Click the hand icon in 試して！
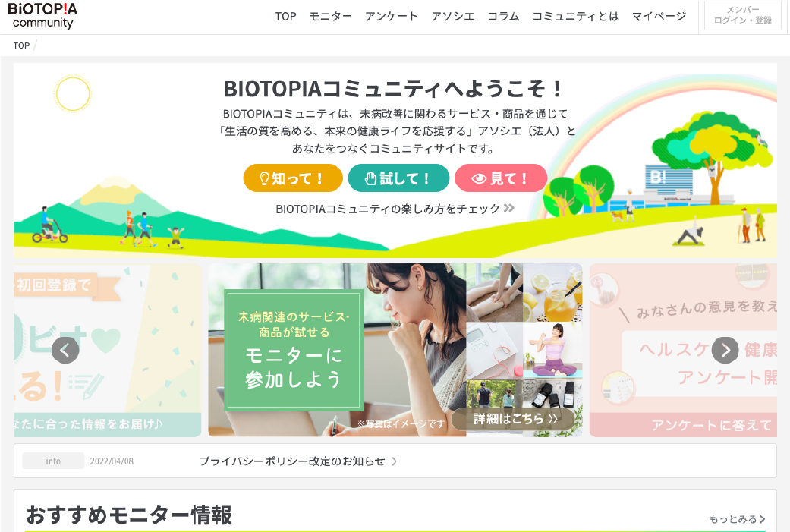The image size is (790, 532). click(371, 178)
